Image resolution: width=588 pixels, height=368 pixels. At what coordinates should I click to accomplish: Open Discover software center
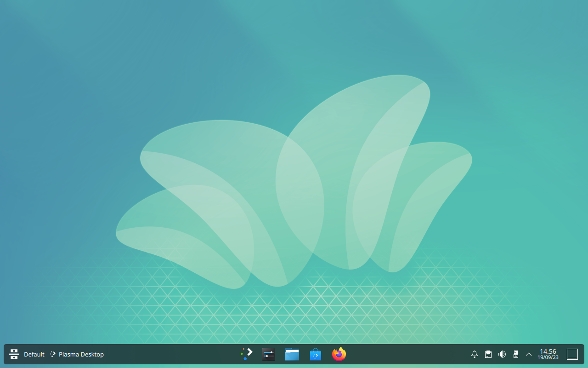[315, 354]
